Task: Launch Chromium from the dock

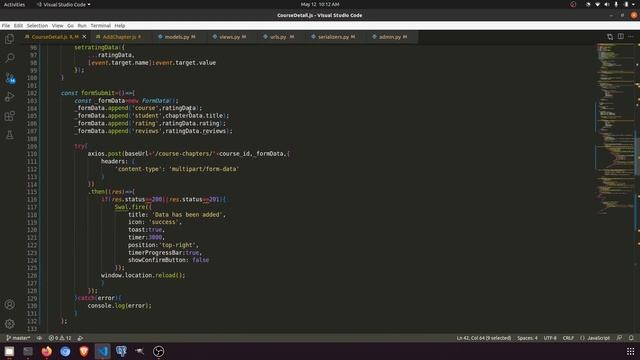Action: click(x=65, y=351)
